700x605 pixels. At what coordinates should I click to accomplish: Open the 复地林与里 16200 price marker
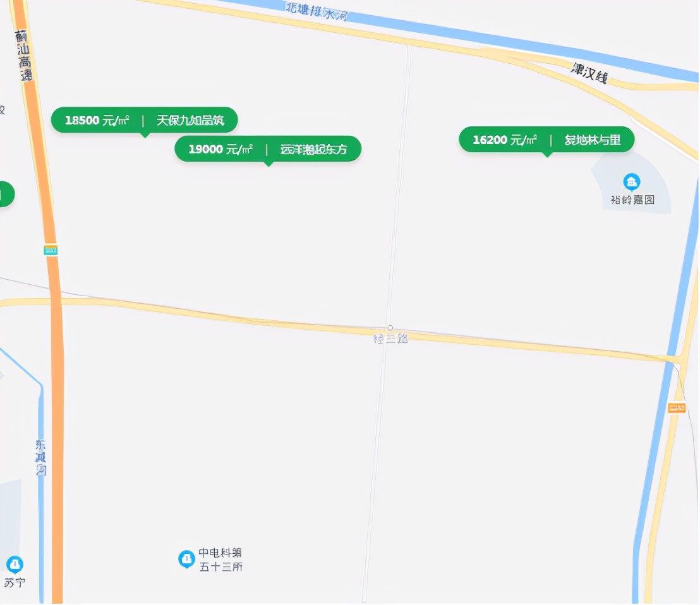click(x=546, y=140)
